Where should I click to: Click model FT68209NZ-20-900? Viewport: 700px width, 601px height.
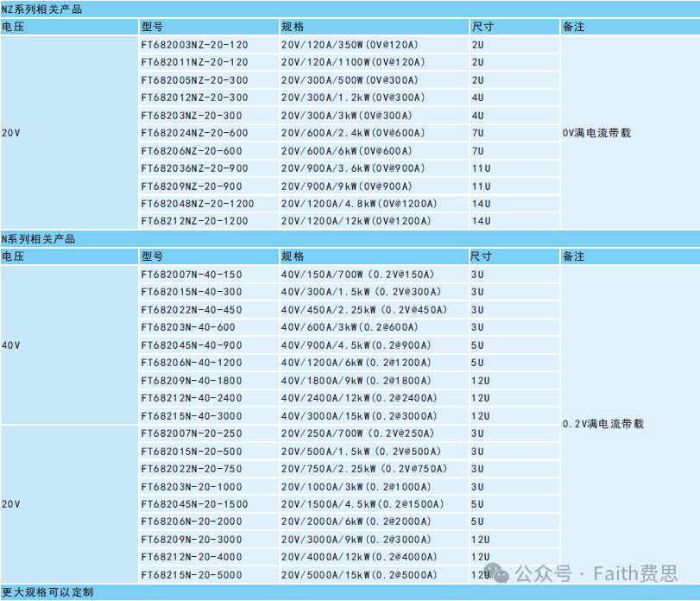point(192,187)
